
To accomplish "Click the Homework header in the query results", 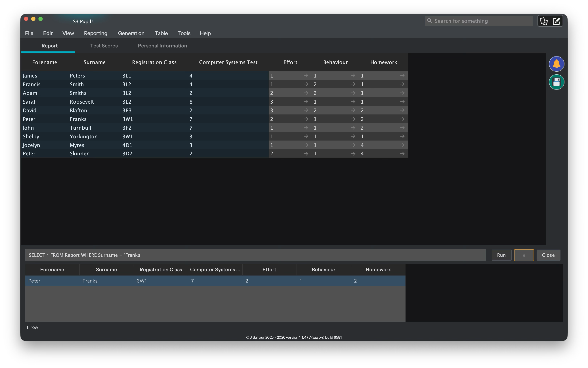I will (x=378, y=270).
